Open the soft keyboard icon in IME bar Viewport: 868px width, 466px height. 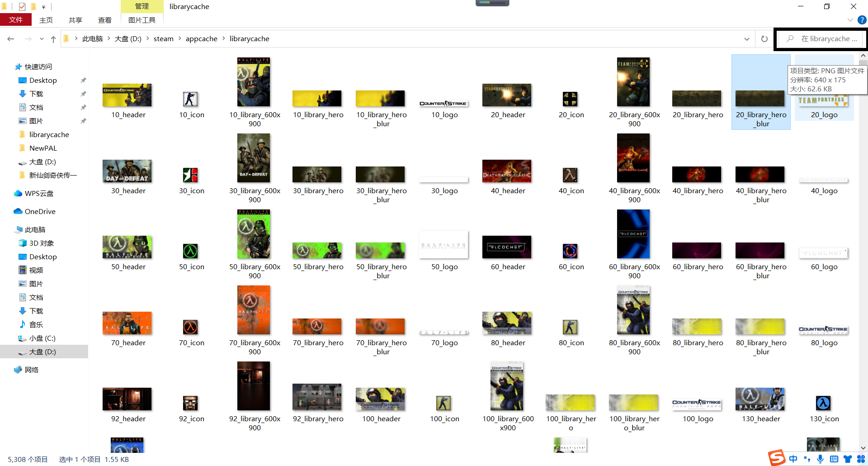coord(834,459)
